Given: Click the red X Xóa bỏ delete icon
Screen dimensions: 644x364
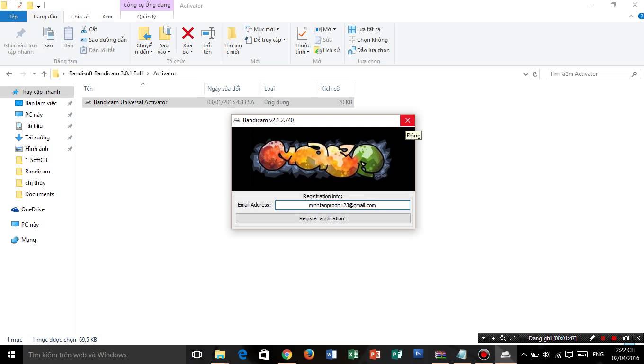Looking at the screenshot, I should 188,33.
